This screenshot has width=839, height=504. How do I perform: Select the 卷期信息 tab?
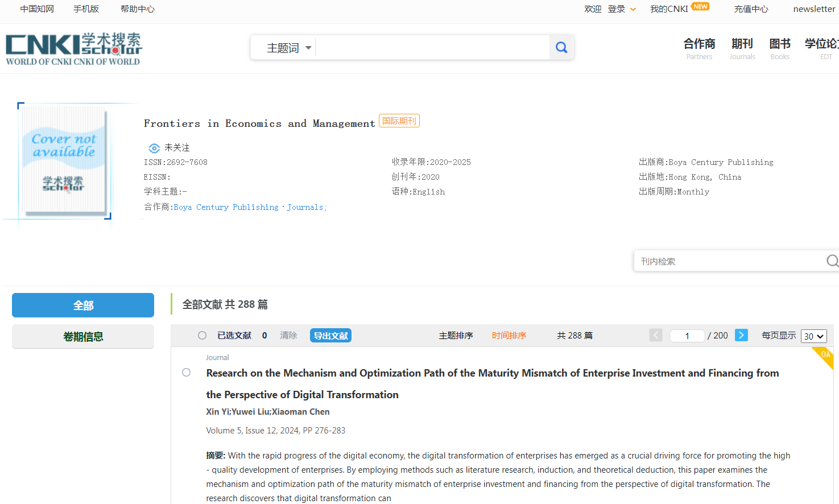click(83, 337)
